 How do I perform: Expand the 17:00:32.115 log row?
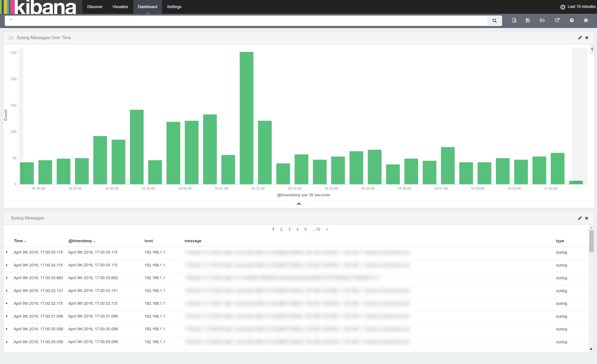(x=7, y=303)
